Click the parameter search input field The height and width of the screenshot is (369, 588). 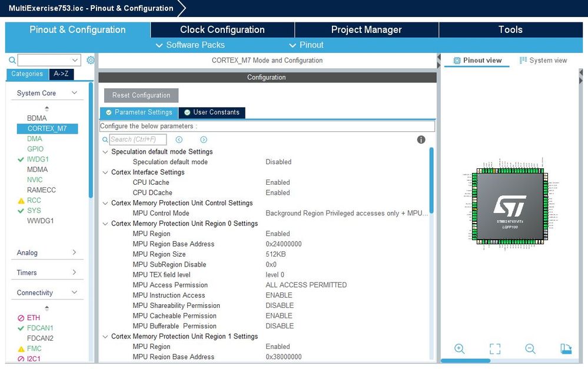coord(138,139)
